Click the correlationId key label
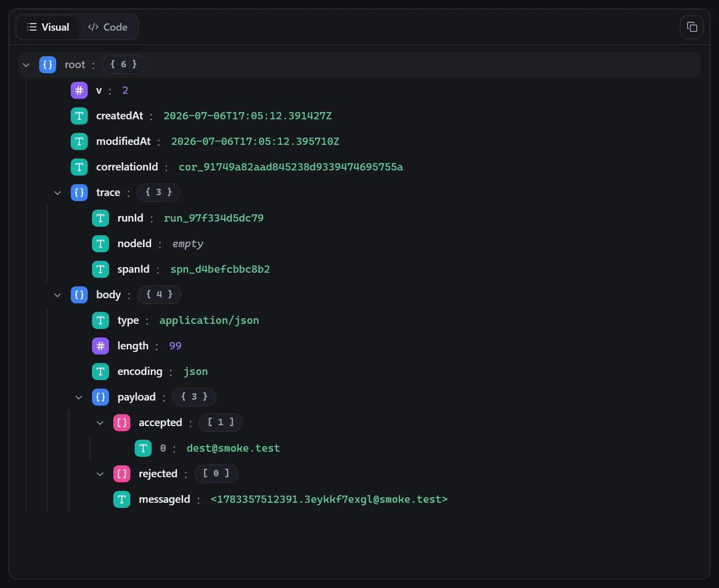Viewport: 719px width, 588px height. click(127, 167)
